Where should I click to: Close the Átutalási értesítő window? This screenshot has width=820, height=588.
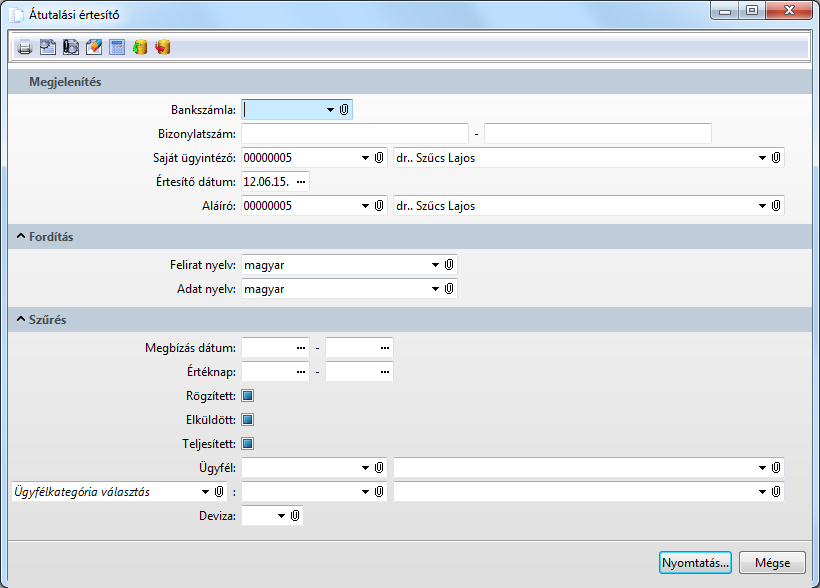click(x=789, y=10)
